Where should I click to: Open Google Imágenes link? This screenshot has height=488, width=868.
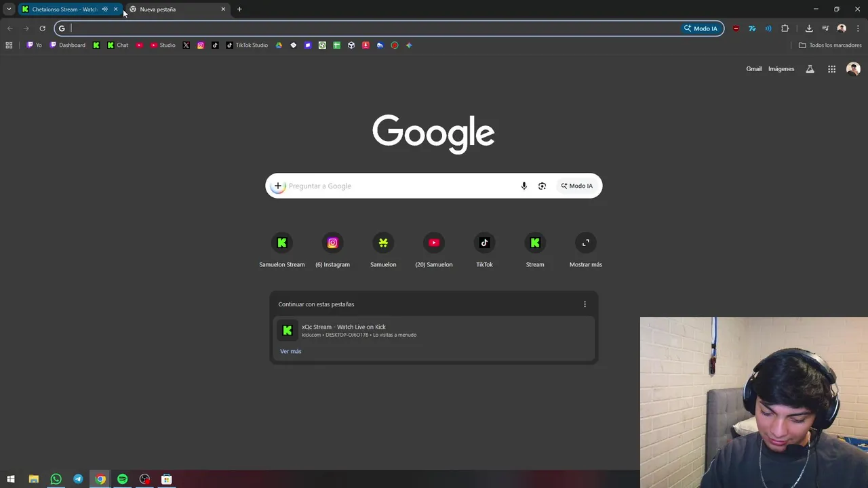(781, 69)
